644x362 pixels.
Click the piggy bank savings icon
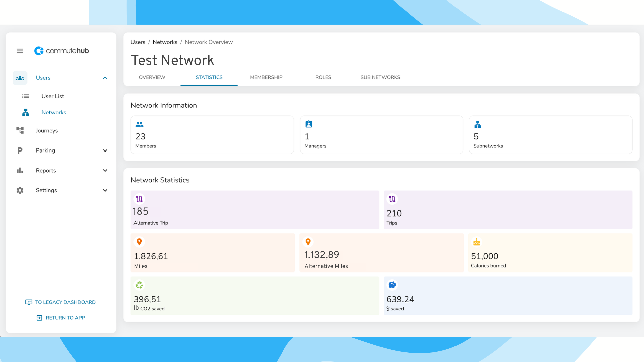coord(392,285)
